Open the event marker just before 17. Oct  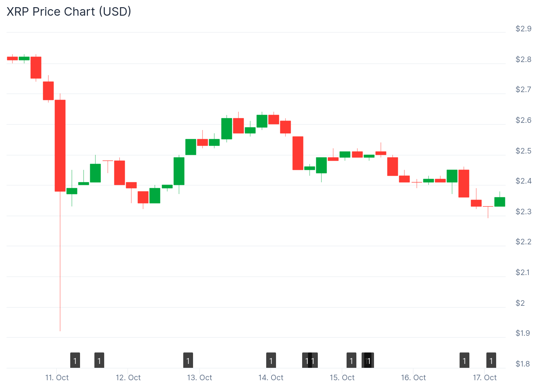464,361
